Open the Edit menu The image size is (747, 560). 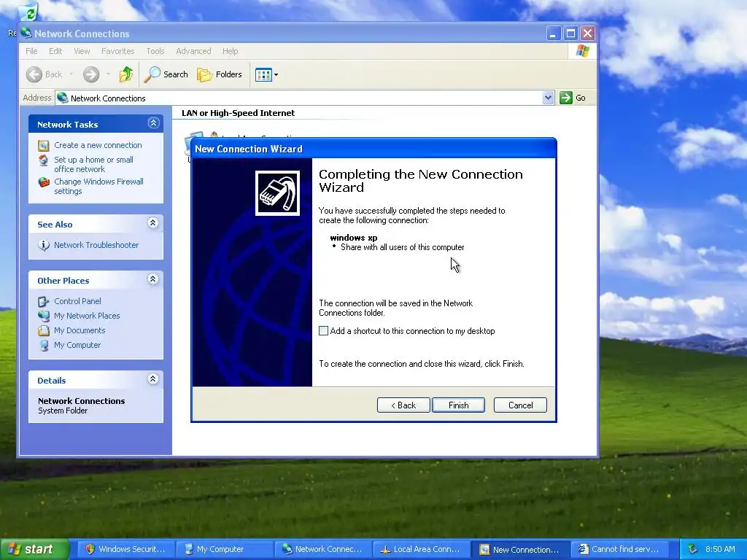(x=55, y=51)
